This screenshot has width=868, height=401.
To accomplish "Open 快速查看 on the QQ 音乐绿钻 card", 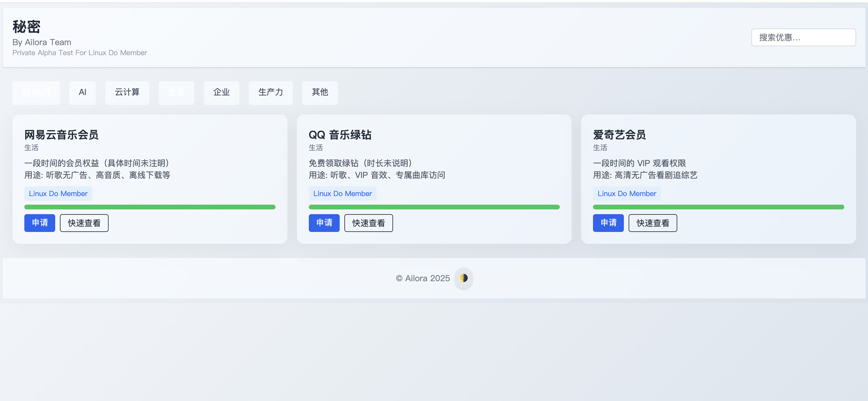I will (369, 223).
